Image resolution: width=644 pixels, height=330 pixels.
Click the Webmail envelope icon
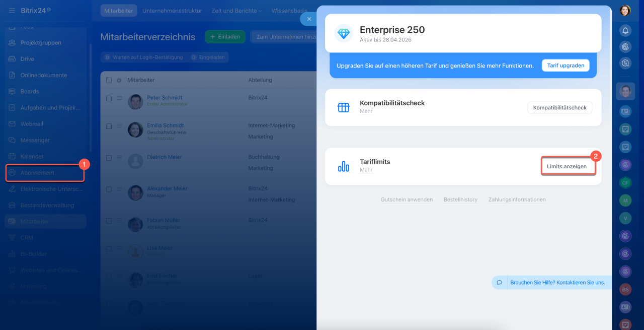tap(12, 124)
